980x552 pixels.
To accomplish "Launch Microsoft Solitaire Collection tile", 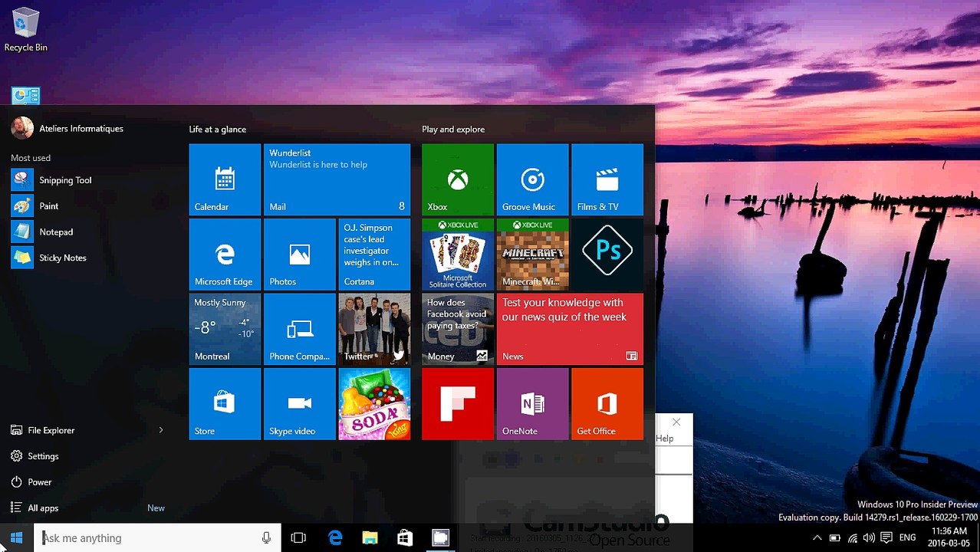I will pos(458,255).
